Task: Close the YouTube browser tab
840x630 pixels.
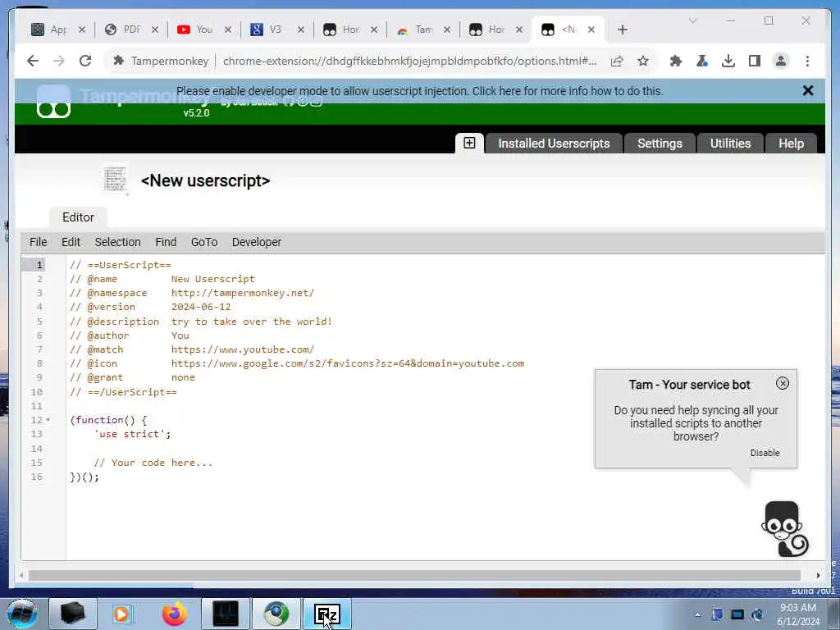Action: tap(228, 30)
